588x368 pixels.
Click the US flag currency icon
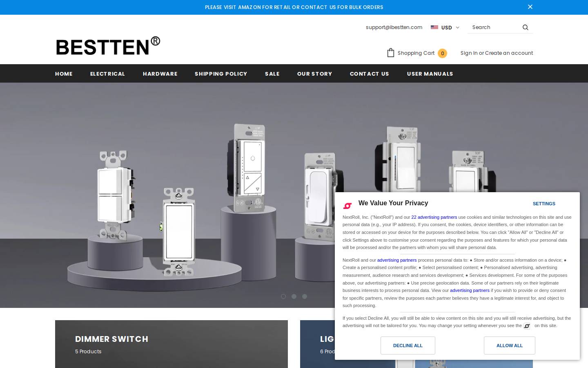(x=434, y=27)
